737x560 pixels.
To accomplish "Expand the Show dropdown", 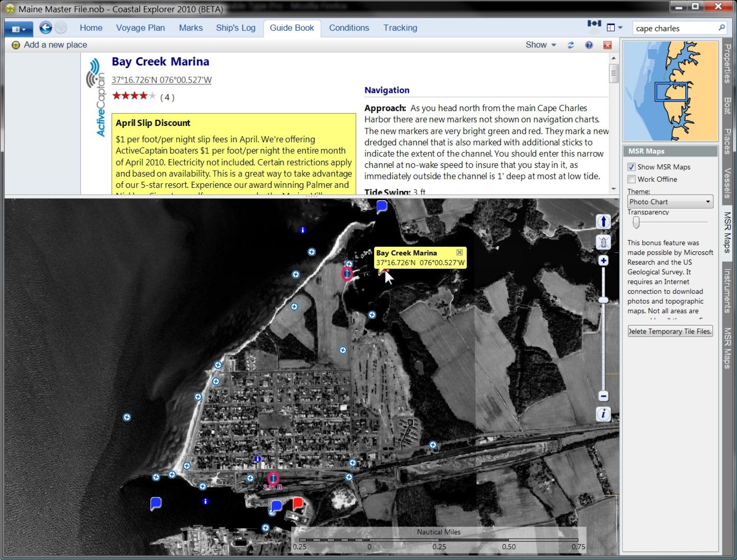I will [x=540, y=45].
